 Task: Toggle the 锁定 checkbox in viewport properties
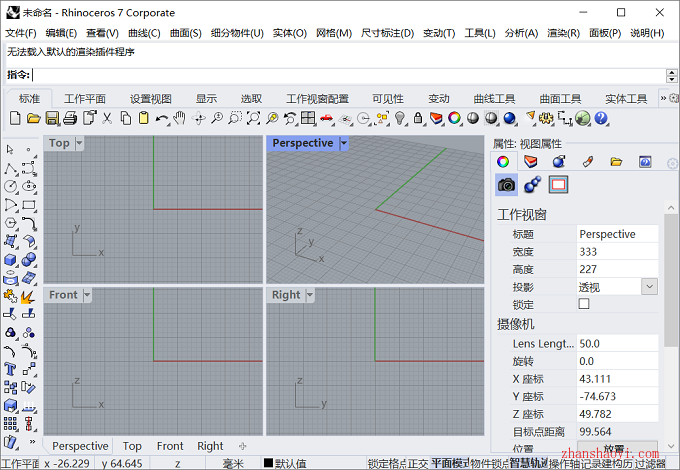click(x=584, y=304)
